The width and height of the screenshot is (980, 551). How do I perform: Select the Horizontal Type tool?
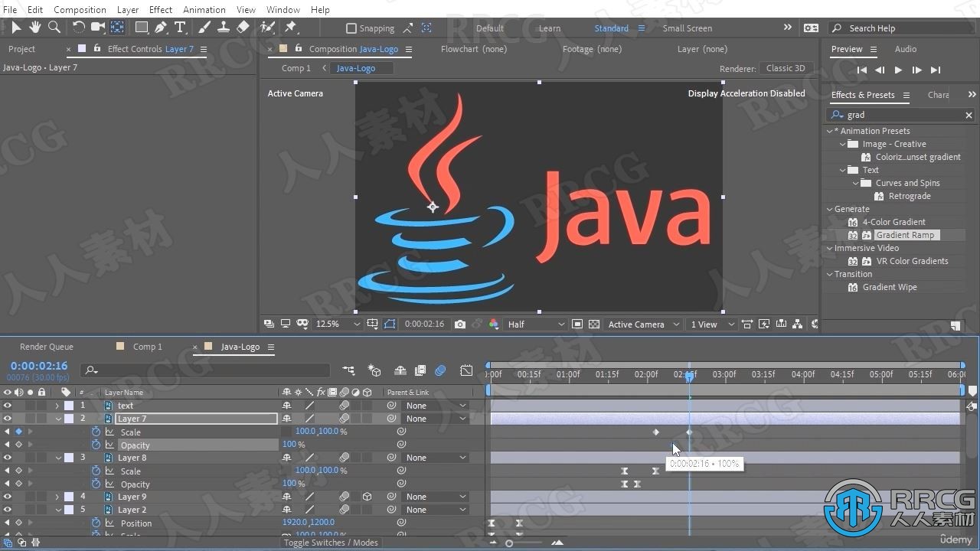click(180, 28)
